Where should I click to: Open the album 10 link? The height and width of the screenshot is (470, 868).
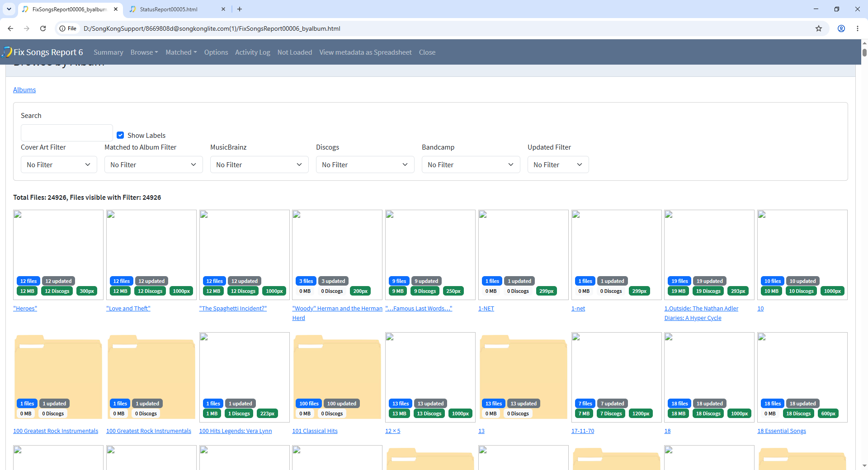[760, 309]
